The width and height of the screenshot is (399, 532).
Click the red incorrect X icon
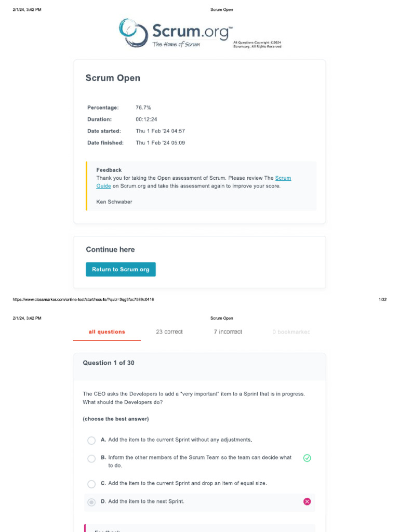click(x=307, y=501)
